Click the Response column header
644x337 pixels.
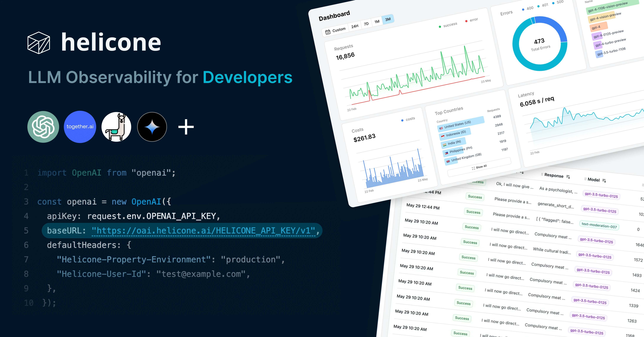(554, 175)
